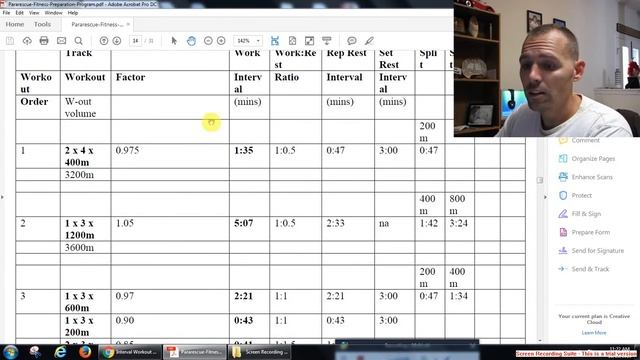This screenshot has height=360, width=640.
Task: Click the full screen mode icon
Action: click(309, 41)
